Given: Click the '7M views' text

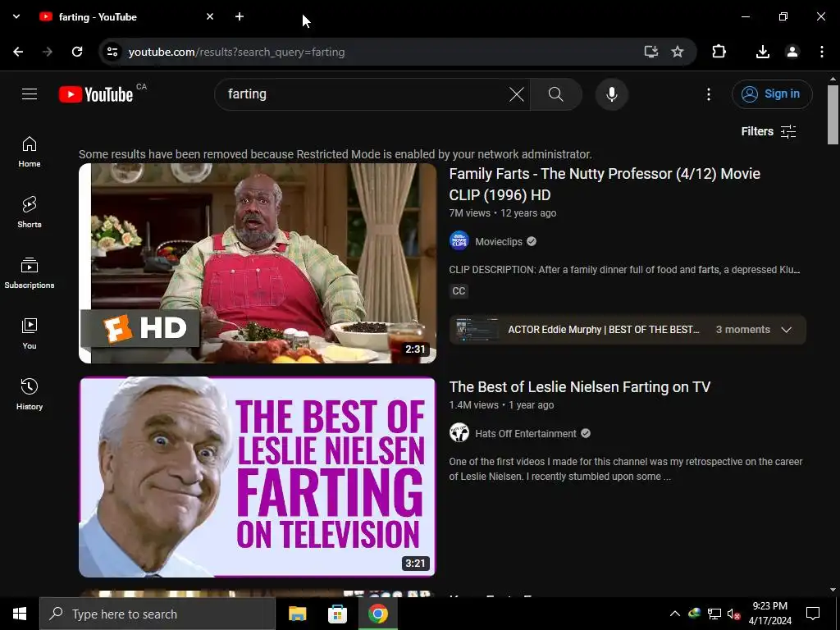Looking at the screenshot, I should tap(470, 213).
